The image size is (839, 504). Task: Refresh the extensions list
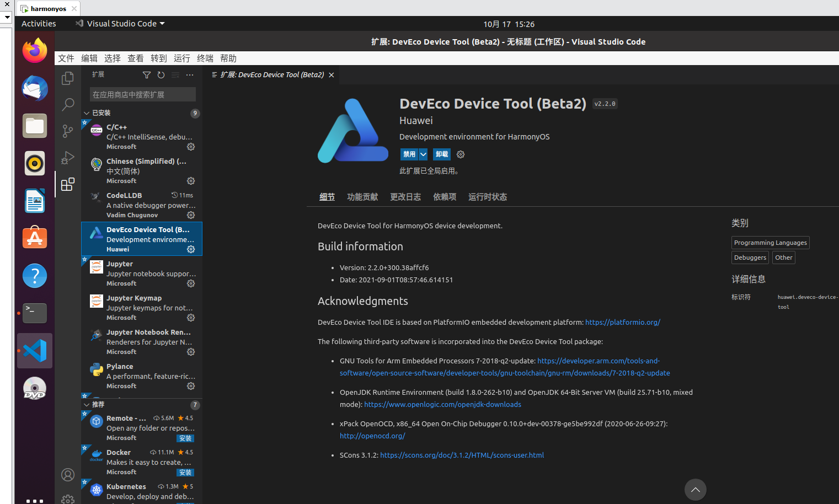click(x=161, y=75)
